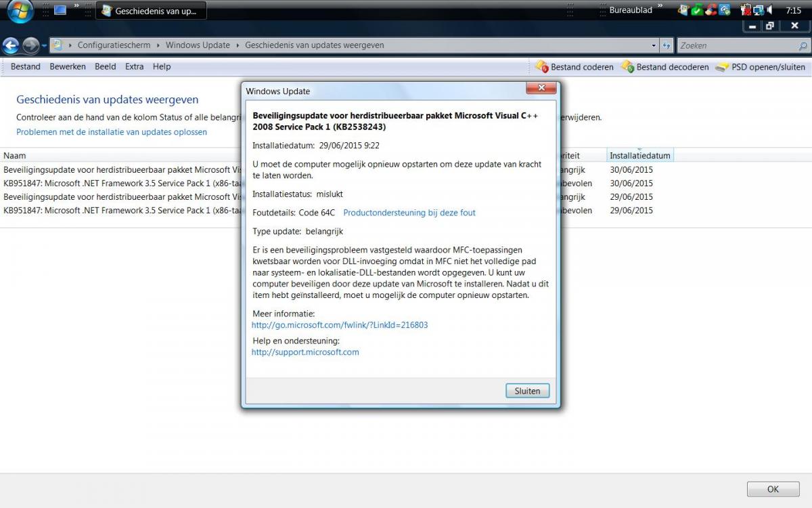Screen dimensions: 812x508
Task: Expand the quick launch overflow chevron
Action: coord(76,6)
